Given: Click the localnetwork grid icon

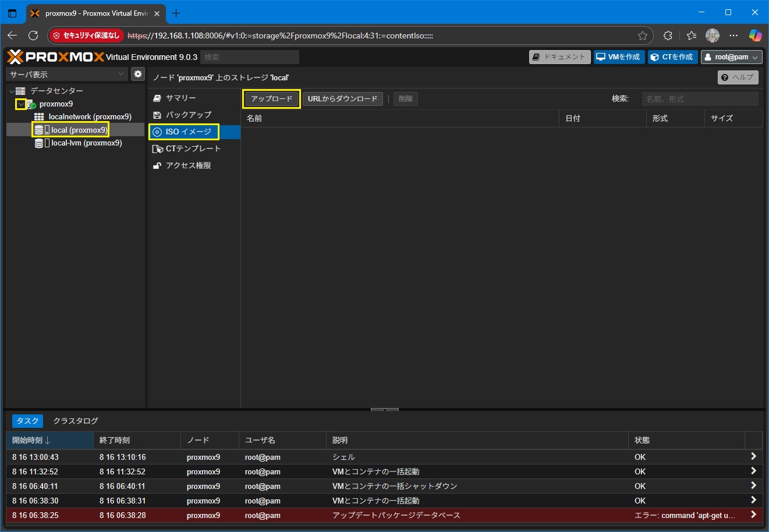Looking at the screenshot, I should point(40,117).
